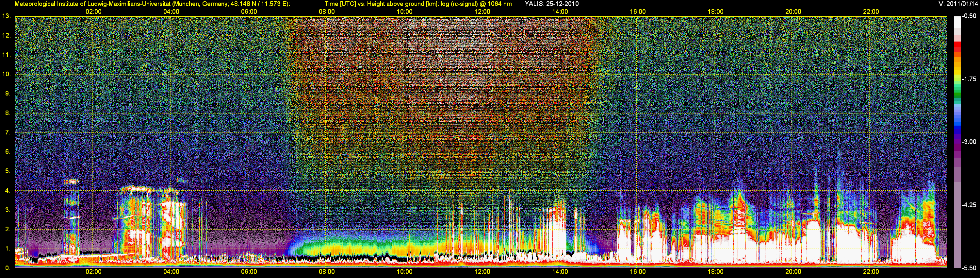
Task: Click 18:00 on the lower time axis
Action: pos(716,271)
